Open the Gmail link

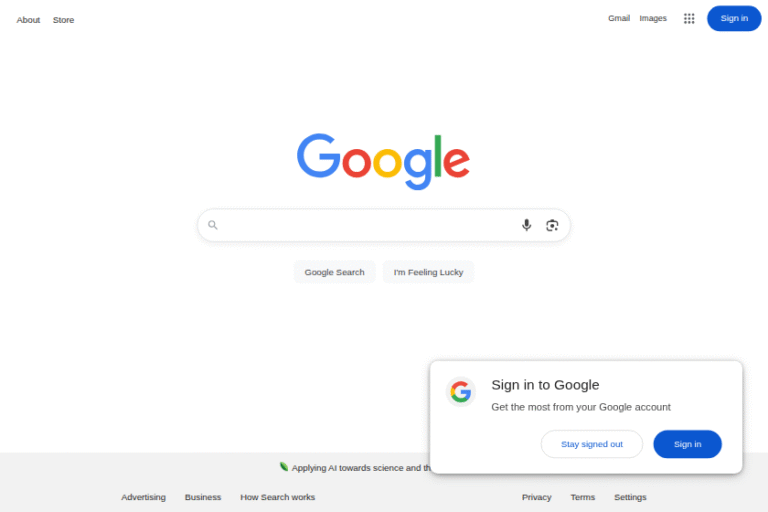pyautogui.click(x=619, y=18)
